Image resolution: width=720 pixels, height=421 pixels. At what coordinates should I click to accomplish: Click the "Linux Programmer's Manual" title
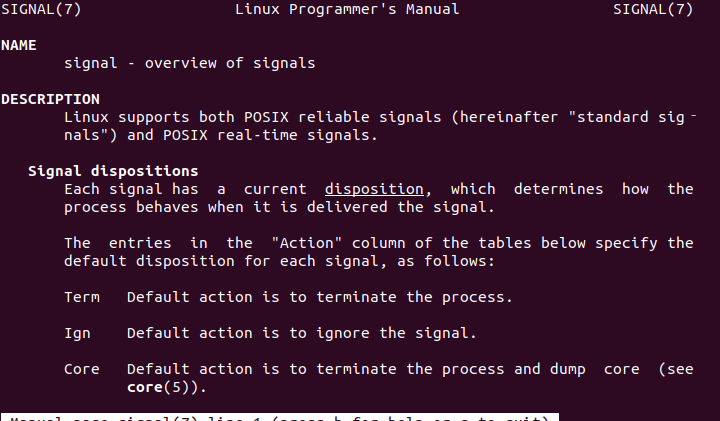(x=347, y=9)
